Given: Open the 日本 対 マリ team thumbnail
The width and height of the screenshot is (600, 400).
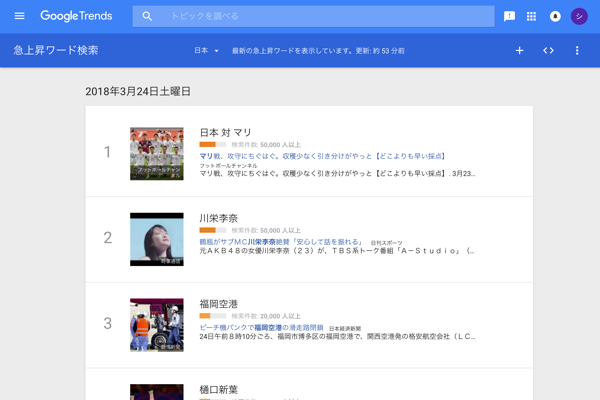Looking at the screenshot, I should [157, 153].
